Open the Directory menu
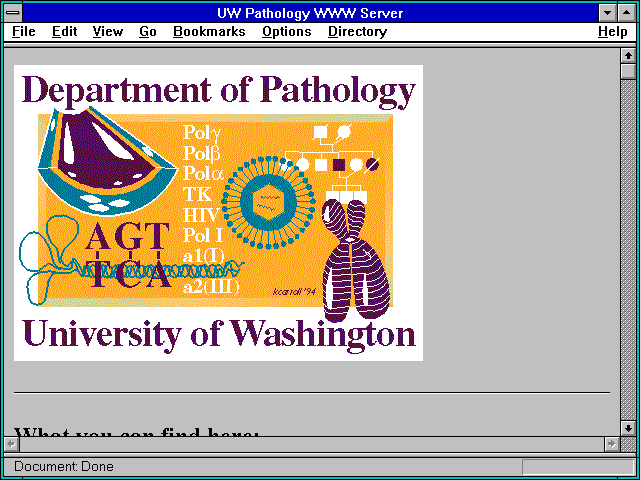640x480 pixels. [358, 32]
